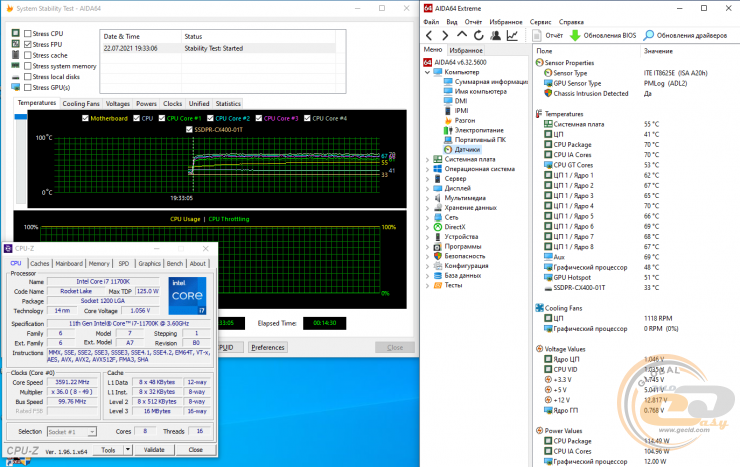Open the graph chart icon in AIDA64 toolbar
This screenshot has width=740, height=467.
(x=512, y=35)
